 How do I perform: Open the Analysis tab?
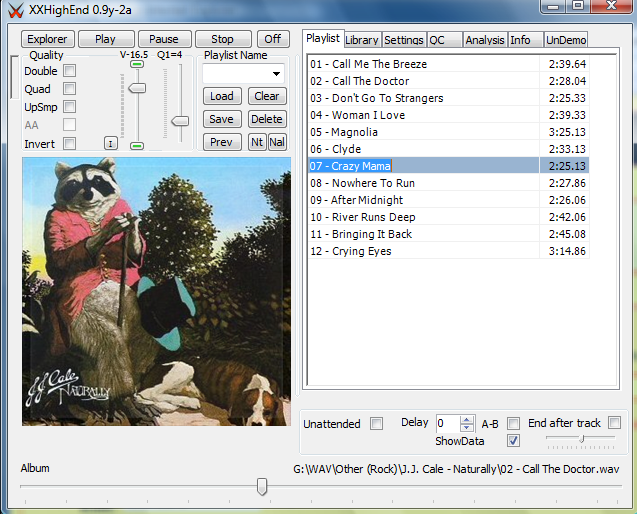(485, 40)
